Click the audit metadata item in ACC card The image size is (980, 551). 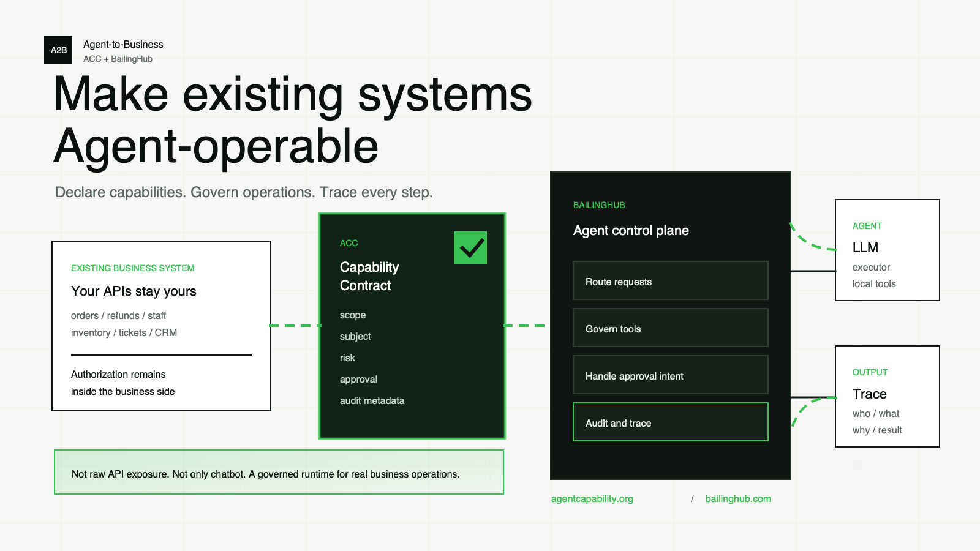pyautogui.click(x=372, y=400)
